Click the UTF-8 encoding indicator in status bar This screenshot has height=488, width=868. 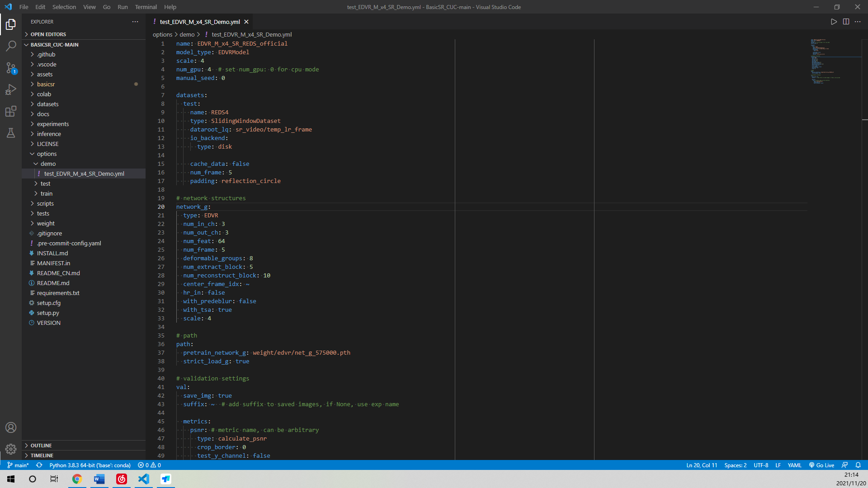(x=761, y=465)
